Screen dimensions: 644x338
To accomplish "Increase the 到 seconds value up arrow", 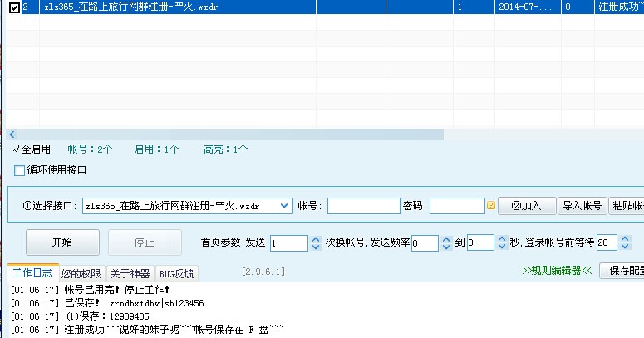I will (x=502, y=238).
